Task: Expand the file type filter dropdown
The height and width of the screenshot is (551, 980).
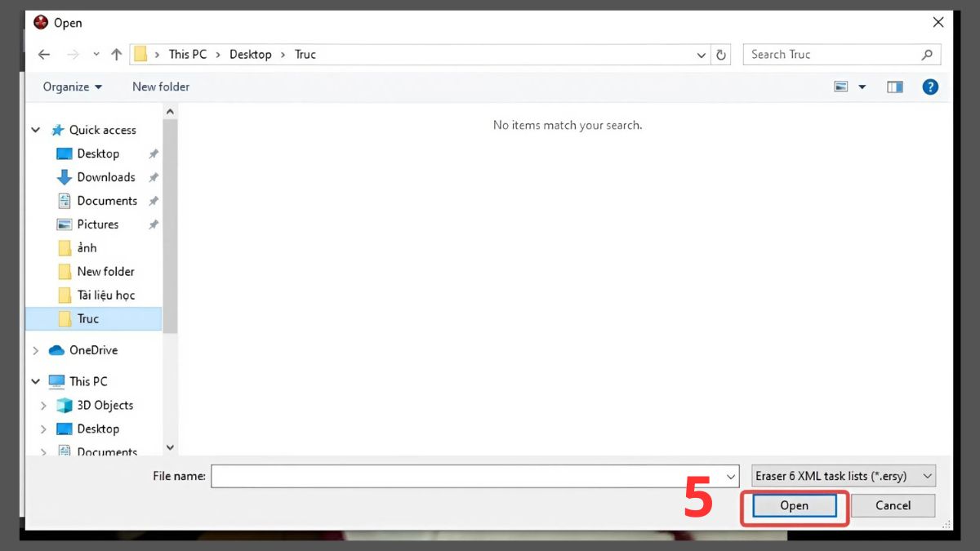Action: [x=927, y=476]
